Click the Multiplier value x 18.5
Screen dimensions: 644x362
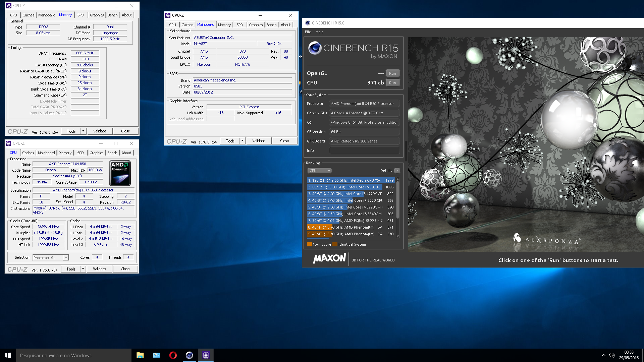[48, 233]
